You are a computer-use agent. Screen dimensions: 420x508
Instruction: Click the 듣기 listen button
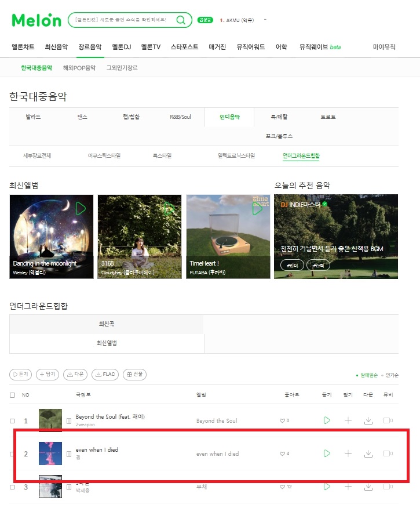pyautogui.click(x=21, y=374)
